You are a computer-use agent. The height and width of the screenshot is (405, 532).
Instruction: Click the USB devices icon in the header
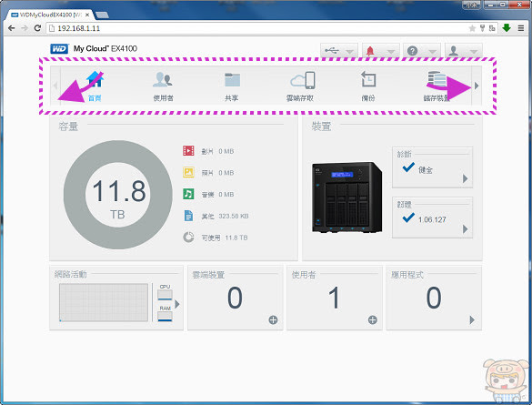coord(332,51)
